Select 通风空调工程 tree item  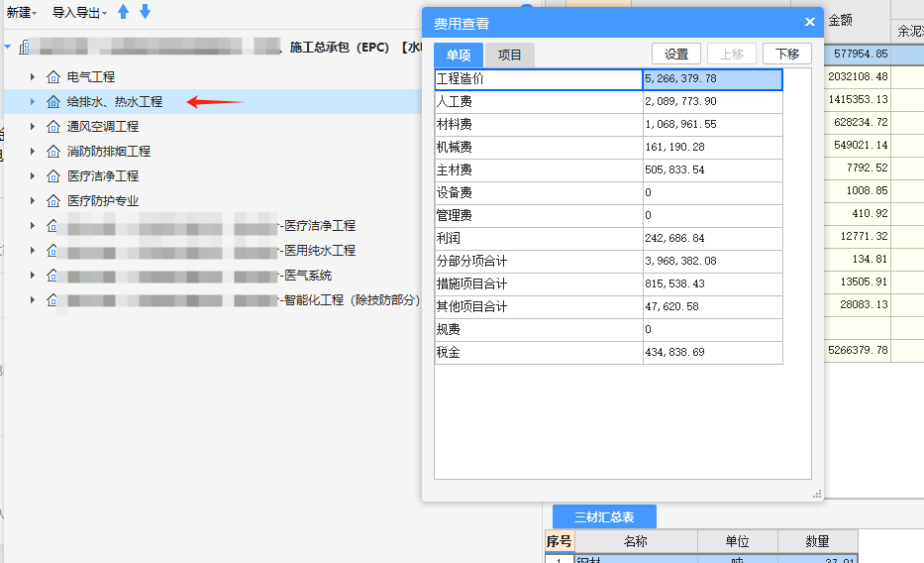pyautogui.click(x=103, y=127)
